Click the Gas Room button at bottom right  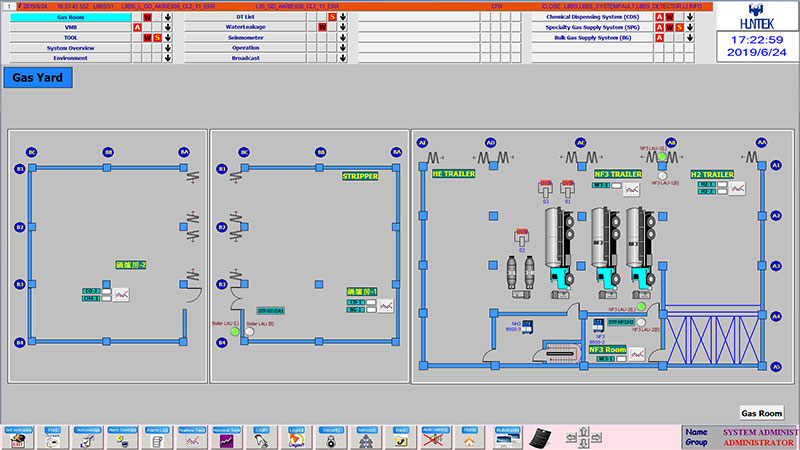point(761,412)
